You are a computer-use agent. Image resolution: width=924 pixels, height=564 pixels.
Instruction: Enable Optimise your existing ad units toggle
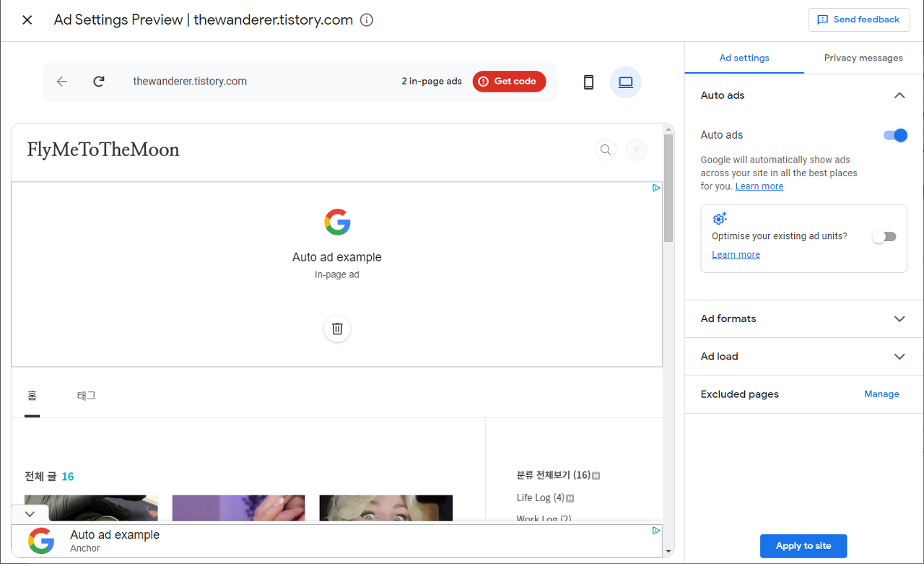tap(884, 237)
